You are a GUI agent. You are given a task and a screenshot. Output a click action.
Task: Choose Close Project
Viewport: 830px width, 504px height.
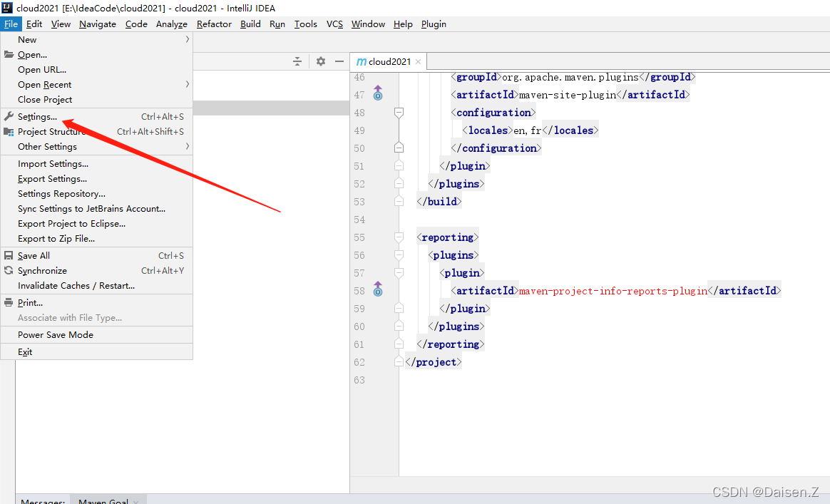click(96, 100)
